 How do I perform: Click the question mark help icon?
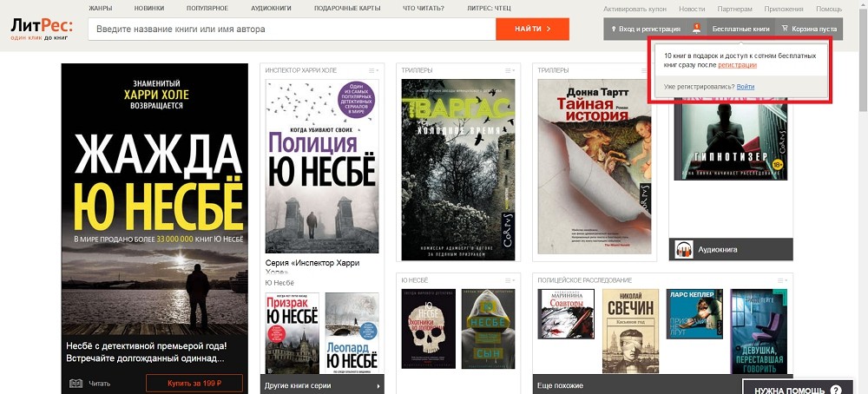[835, 390]
